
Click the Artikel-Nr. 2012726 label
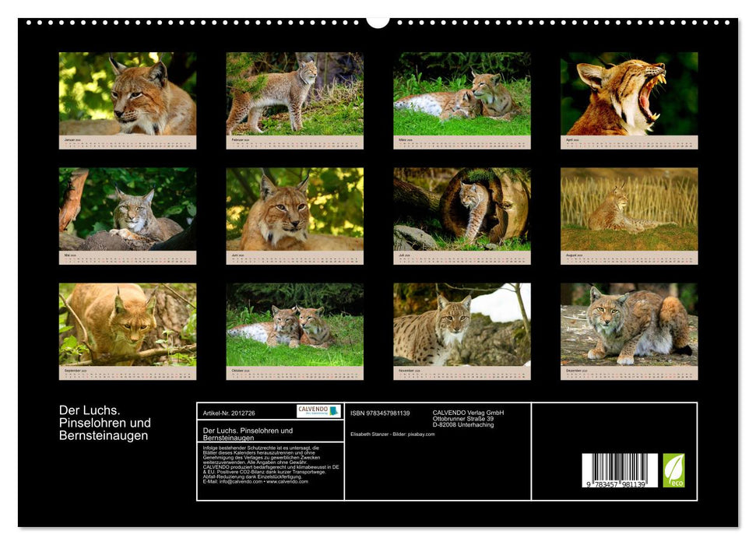(x=229, y=413)
